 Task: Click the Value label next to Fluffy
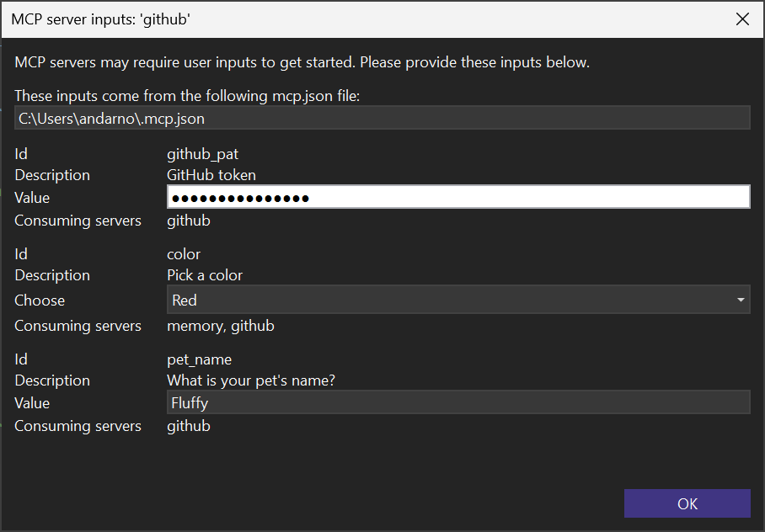(x=32, y=403)
